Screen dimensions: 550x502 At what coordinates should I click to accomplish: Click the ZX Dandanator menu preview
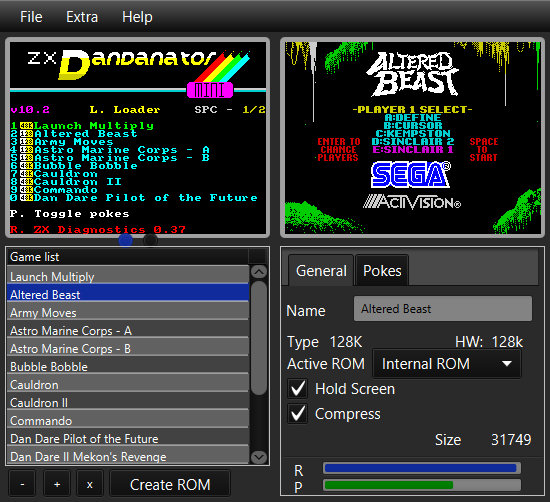click(x=138, y=138)
